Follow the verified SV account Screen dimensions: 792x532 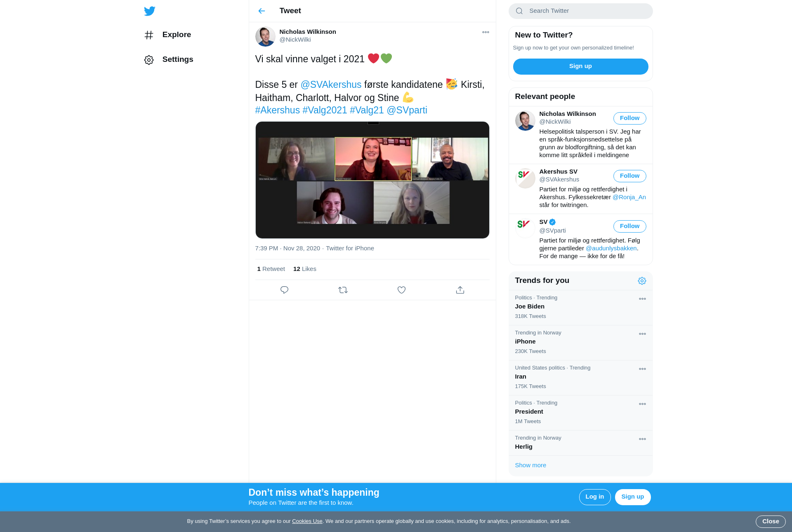629,226
